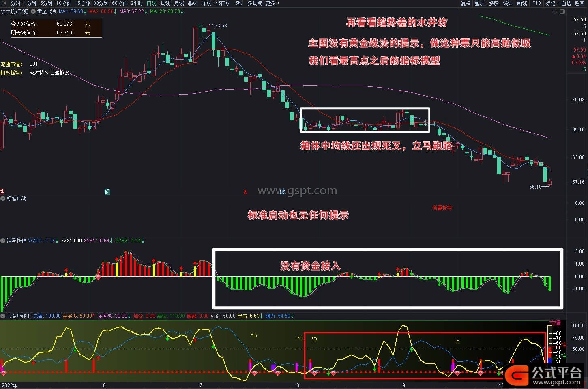This screenshot has height=389, width=588.
Task: Click the MA3: 67.22 value
Action: click(x=133, y=11)
